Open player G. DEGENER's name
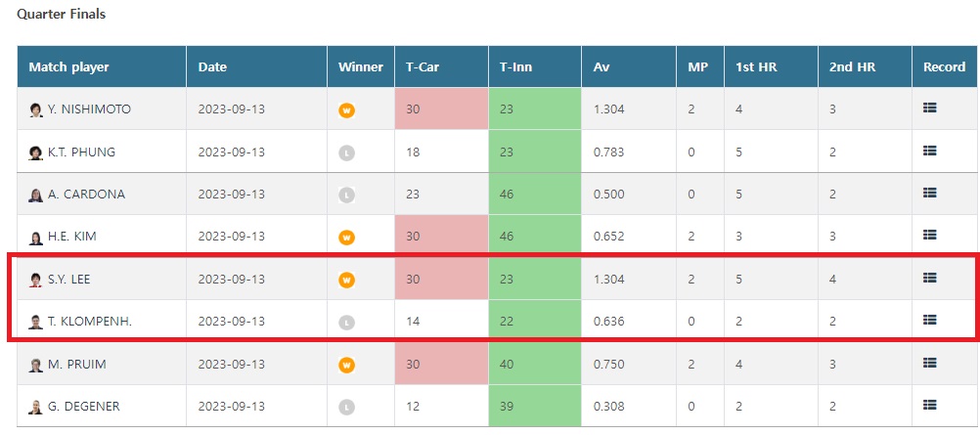 84,407
